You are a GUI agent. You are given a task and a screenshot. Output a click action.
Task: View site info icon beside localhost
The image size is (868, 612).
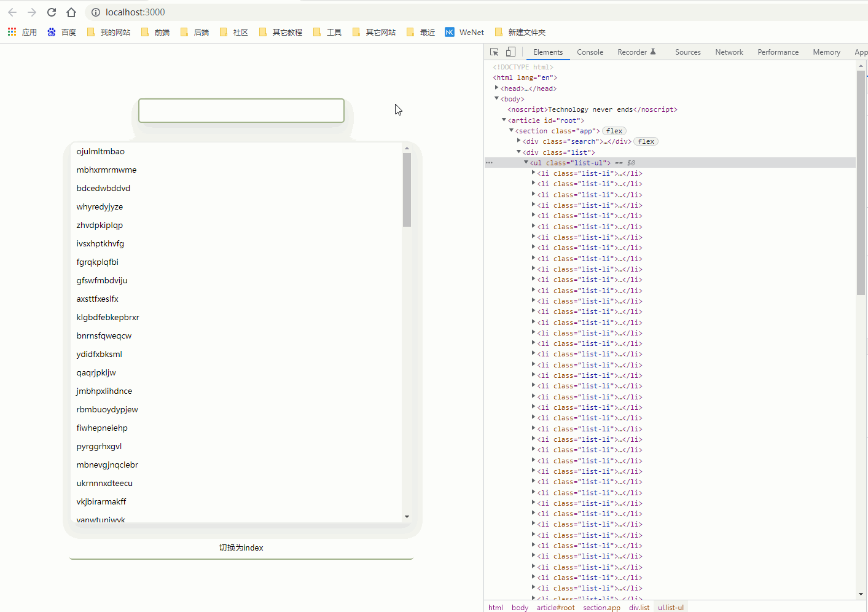95,12
